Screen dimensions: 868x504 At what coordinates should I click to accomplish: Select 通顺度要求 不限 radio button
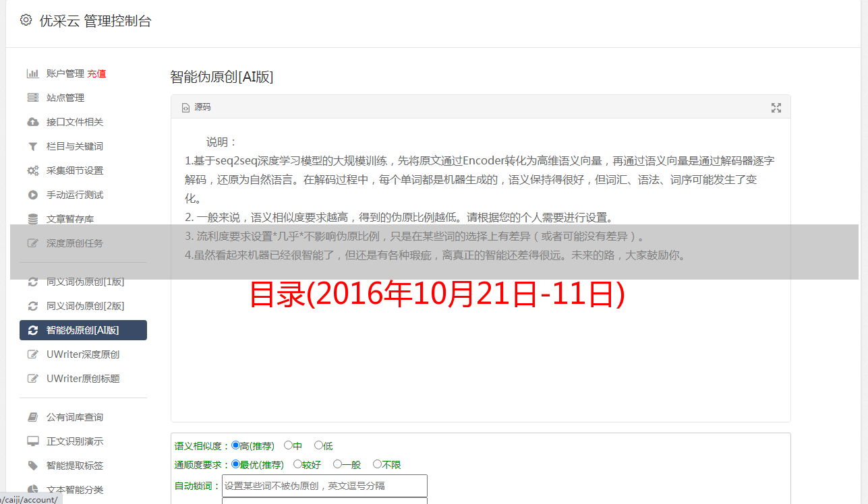(377, 464)
